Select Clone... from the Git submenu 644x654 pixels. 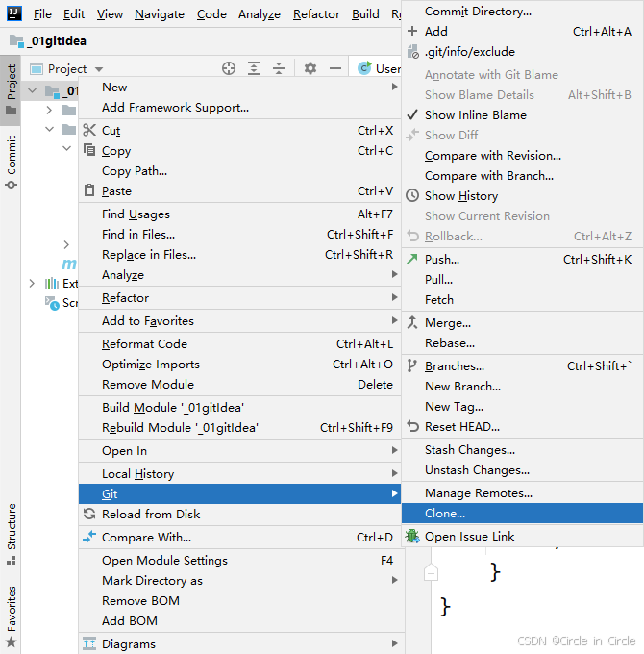point(445,514)
